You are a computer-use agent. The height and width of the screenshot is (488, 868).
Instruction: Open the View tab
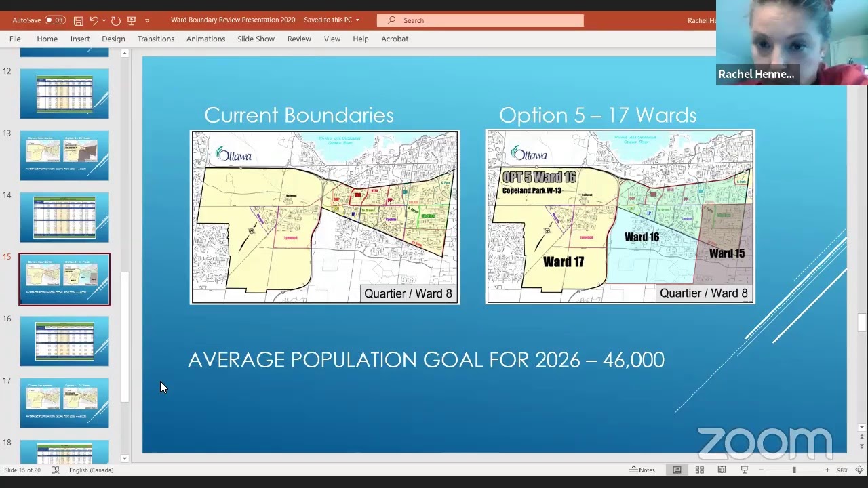pyautogui.click(x=332, y=39)
